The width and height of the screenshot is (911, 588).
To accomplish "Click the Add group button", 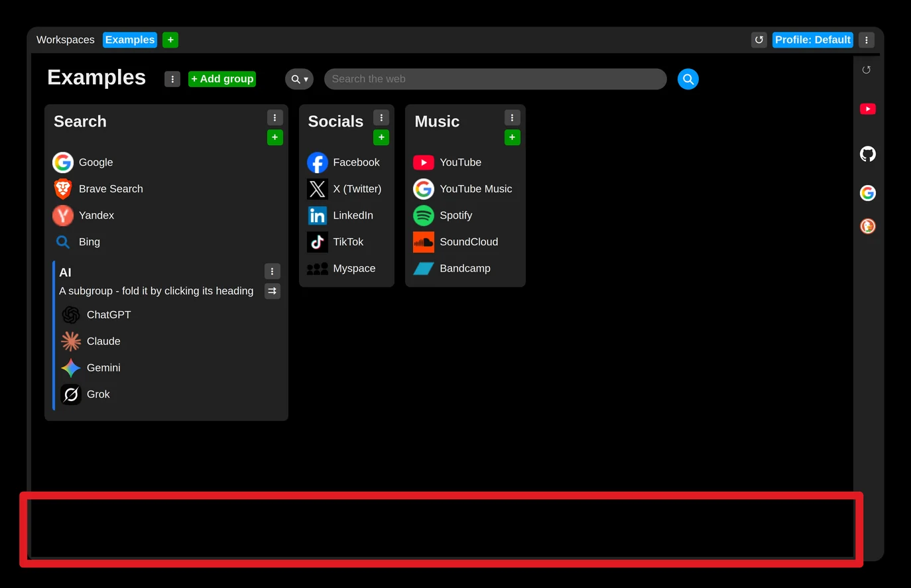I will [x=222, y=79].
